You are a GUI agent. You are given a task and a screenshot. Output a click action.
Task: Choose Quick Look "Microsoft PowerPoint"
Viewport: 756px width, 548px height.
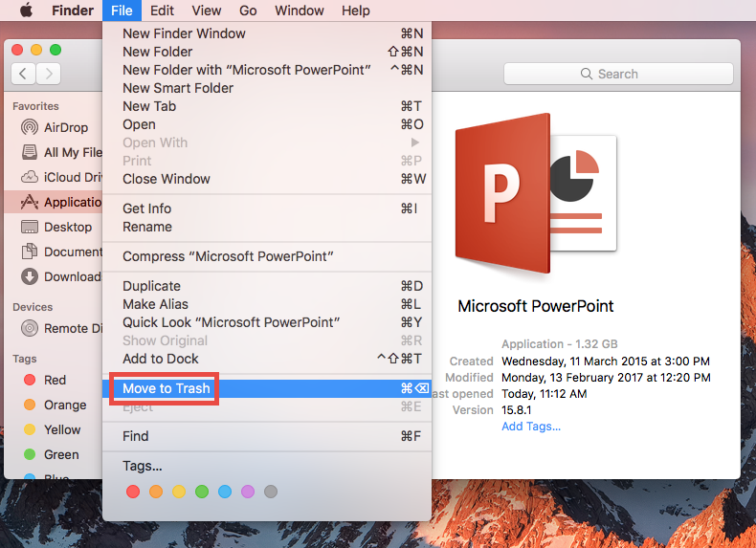point(267,322)
